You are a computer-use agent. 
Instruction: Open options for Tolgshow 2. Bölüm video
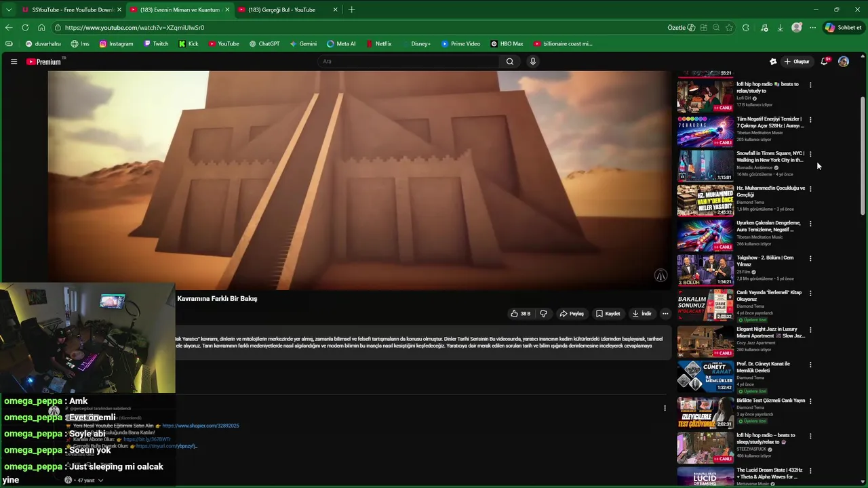tap(810, 258)
